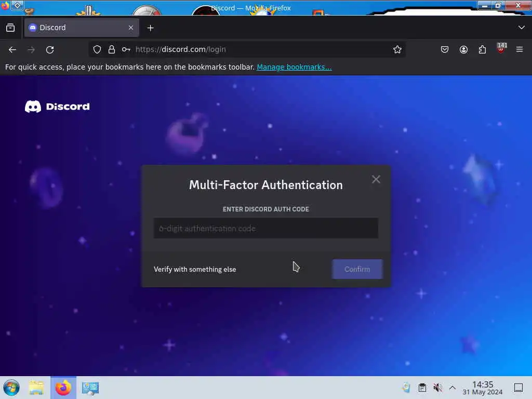Open the notifications tray icon beside clipboard
This screenshot has width=532, height=399.
click(406, 388)
